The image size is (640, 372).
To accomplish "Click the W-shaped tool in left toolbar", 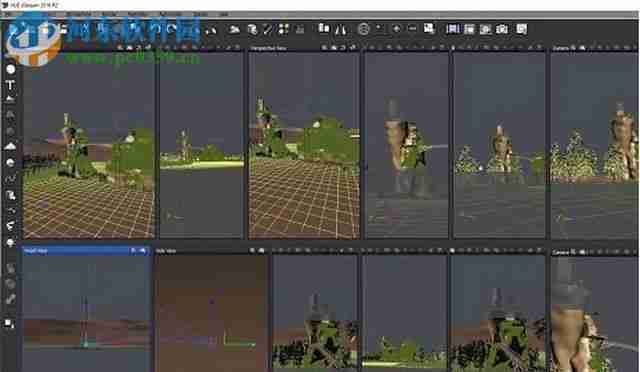I will point(11,225).
